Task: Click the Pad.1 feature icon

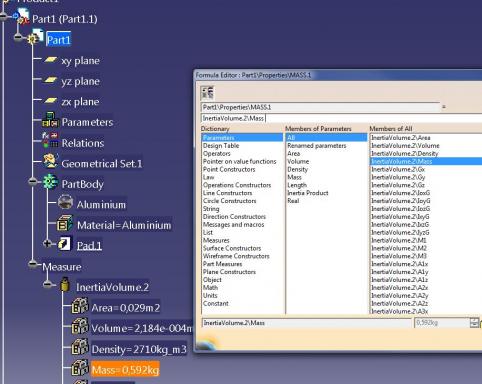Action: 65,244
